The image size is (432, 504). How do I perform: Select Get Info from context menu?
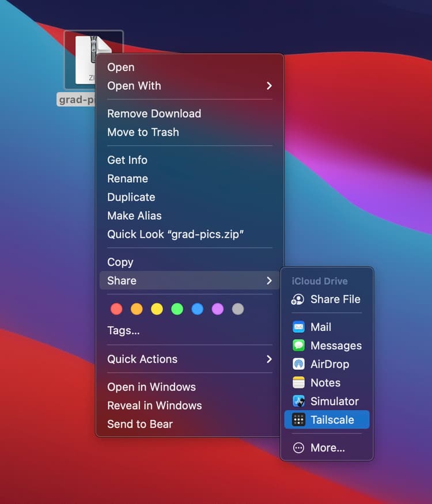127,160
